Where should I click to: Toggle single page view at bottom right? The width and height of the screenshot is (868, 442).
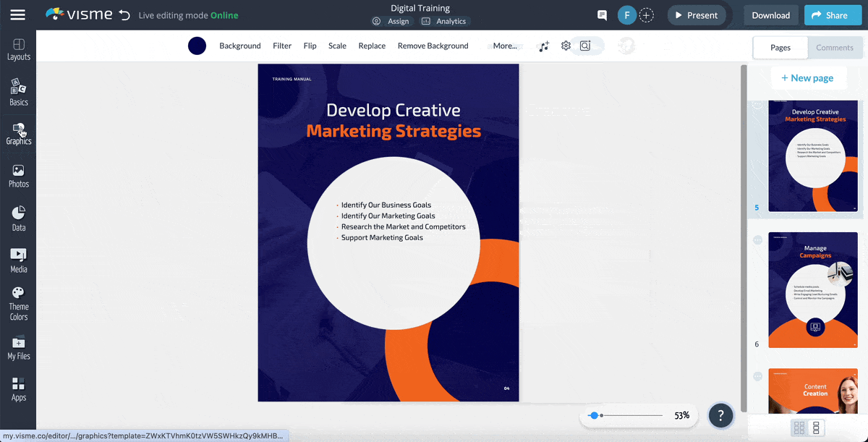[x=817, y=428]
